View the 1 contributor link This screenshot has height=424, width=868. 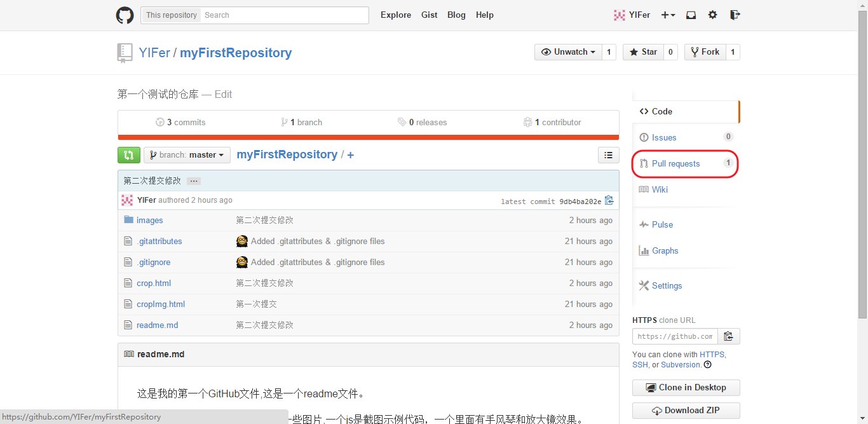coord(552,122)
